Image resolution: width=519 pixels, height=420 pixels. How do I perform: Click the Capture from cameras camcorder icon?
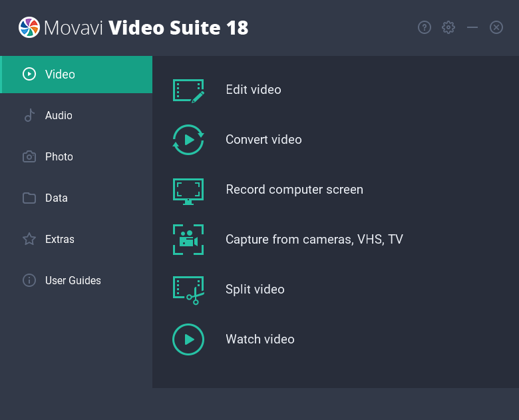pyautogui.click(x=188, y=240)
